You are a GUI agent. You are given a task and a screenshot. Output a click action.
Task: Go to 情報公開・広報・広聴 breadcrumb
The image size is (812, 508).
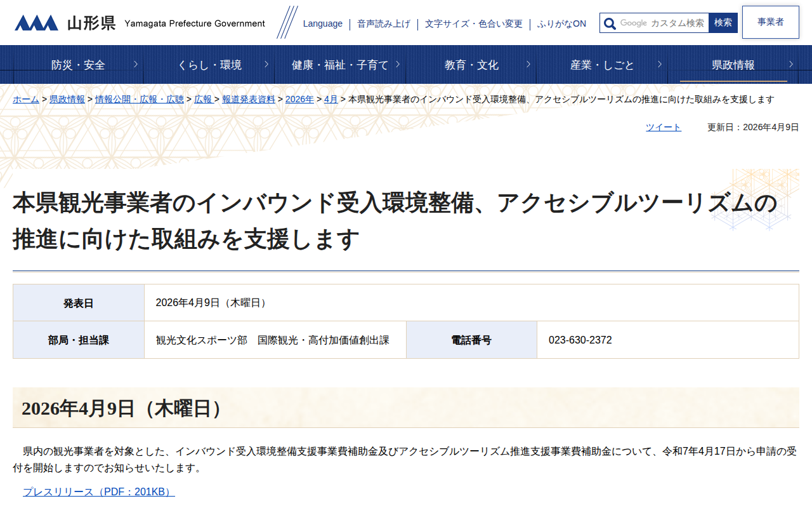point(140,100)
